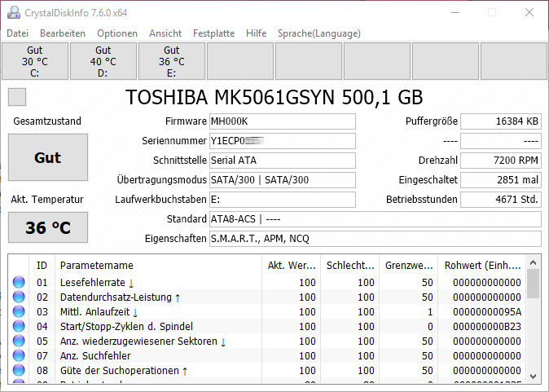Click raw value 00000000095A
This screenshot has width=549, height=392.
[487, 312]
